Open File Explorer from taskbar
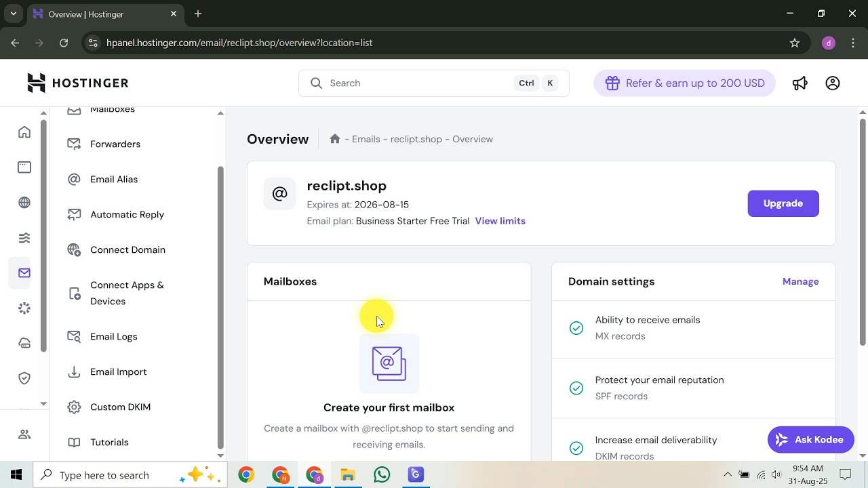Image resolution: width=868 pixels, height=488 pixels. click(x=348, y=475)
